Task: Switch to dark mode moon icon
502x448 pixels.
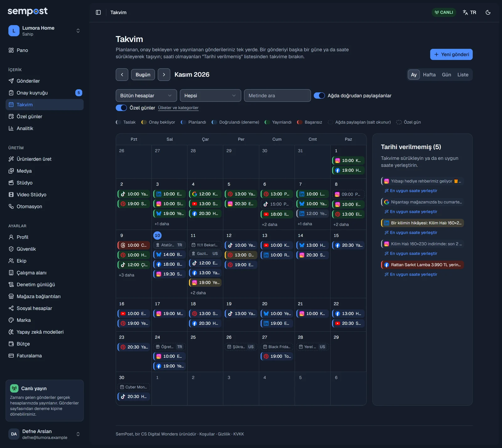Action: (x=488, y=12)
